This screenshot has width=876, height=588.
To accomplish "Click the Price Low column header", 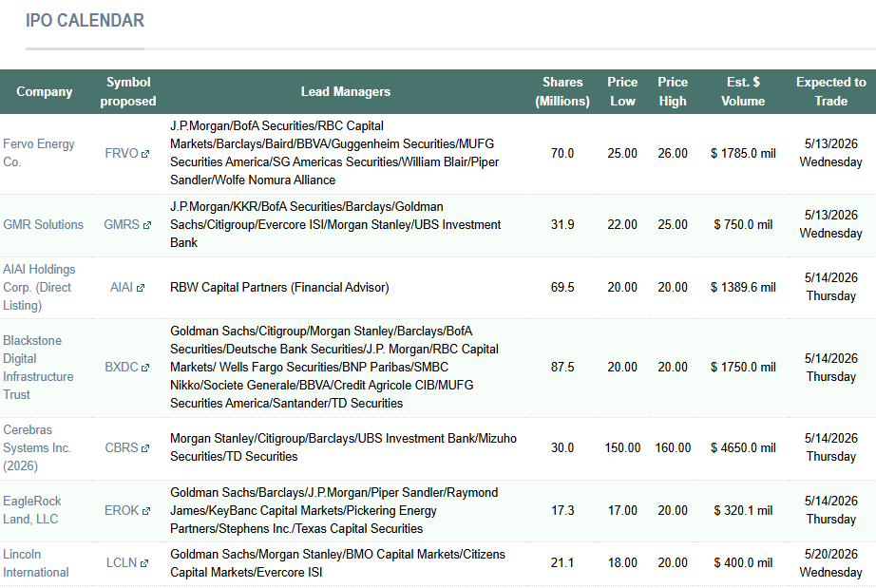I will 622,91.
